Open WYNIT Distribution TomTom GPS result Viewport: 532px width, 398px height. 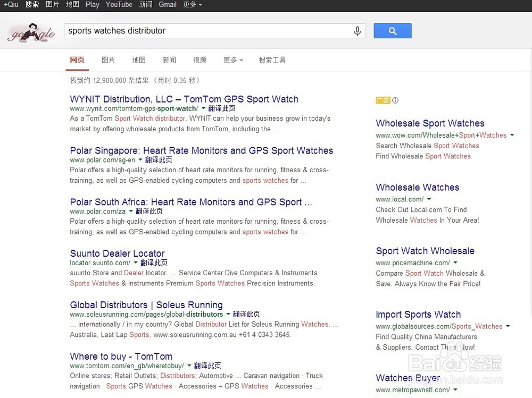tap(184, 99)
